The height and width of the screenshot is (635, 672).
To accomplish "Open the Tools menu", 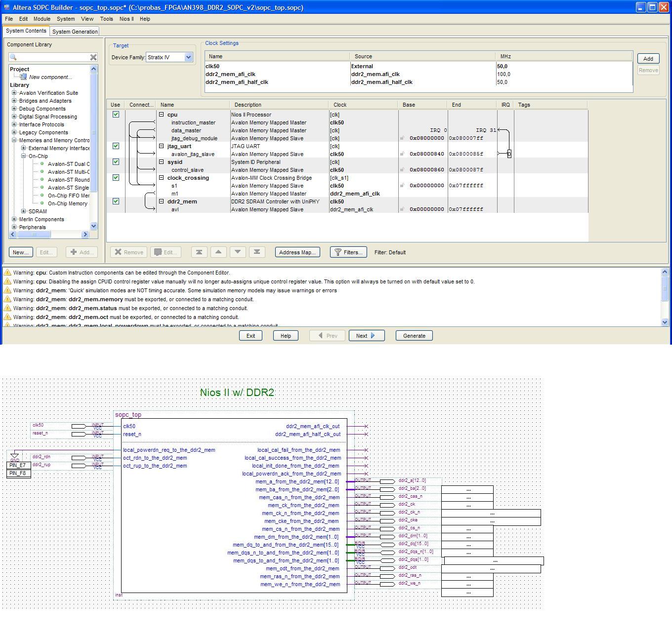I will point(107,19).
